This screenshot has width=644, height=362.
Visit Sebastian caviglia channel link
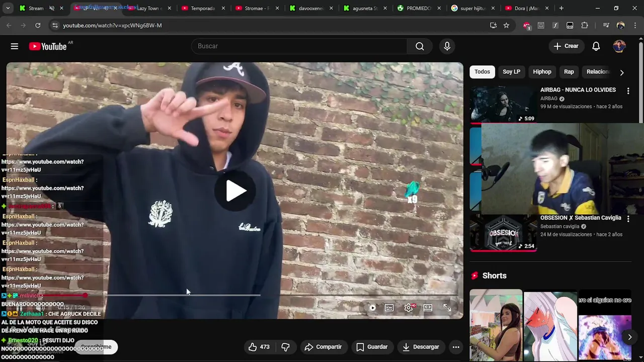(560, 227)
